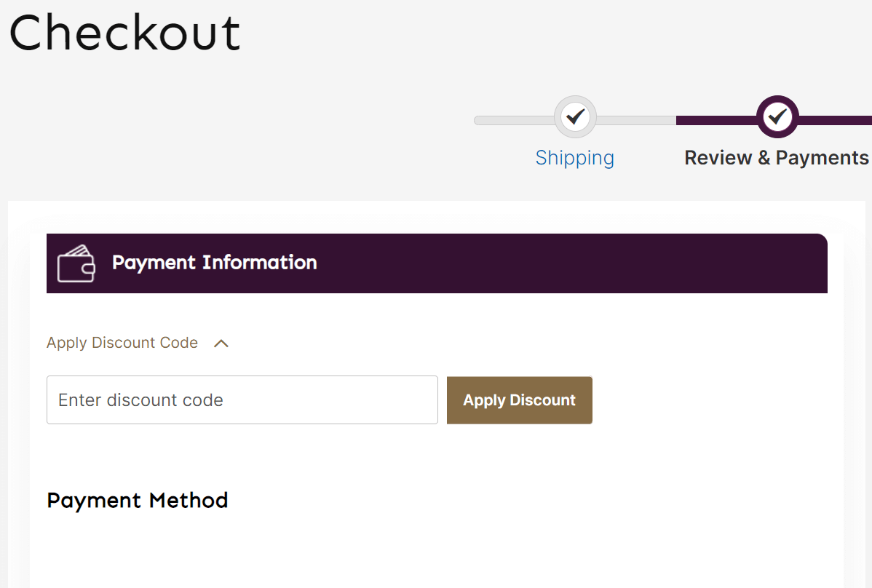Click the wallet icon in Payment Information header
This screenshot has height=588, width=872.
76,263
